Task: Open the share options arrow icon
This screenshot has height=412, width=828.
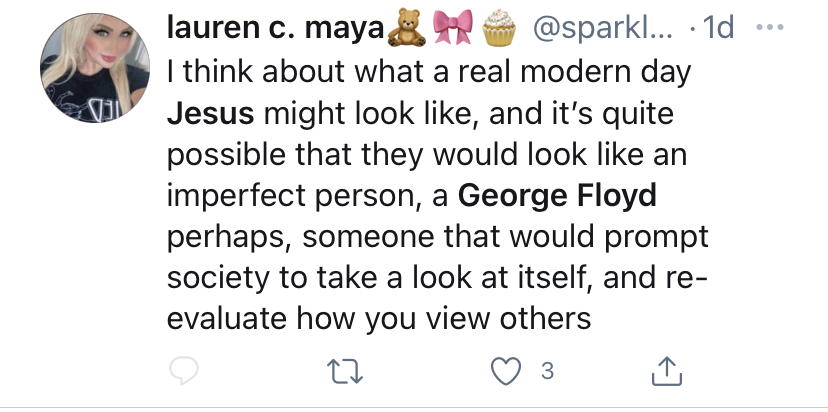Action: coord(667,371)
